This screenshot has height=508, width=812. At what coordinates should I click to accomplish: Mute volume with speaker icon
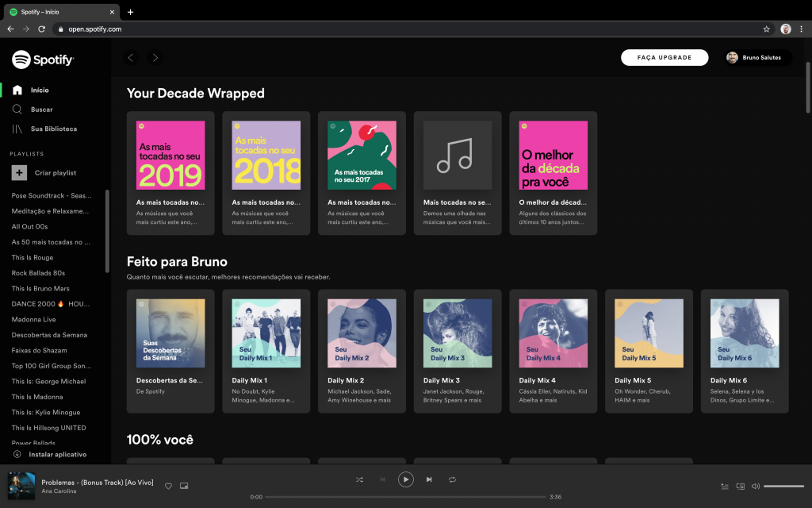[756, 487]
